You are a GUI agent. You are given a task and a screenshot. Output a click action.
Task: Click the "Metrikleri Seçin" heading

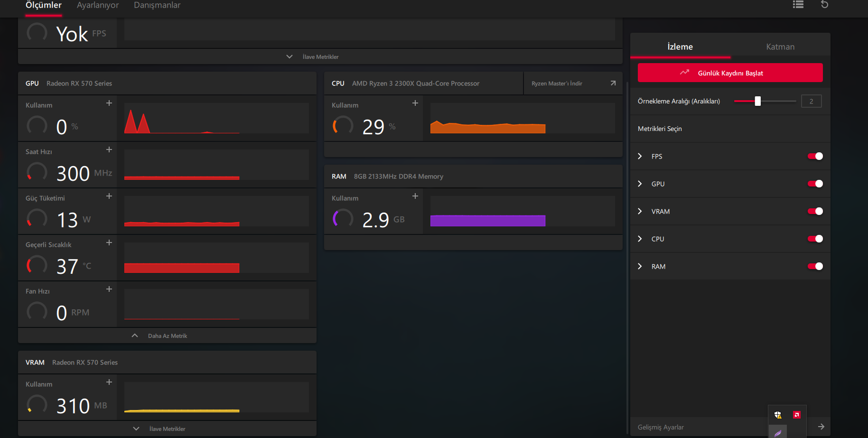(x=660, y=129)
